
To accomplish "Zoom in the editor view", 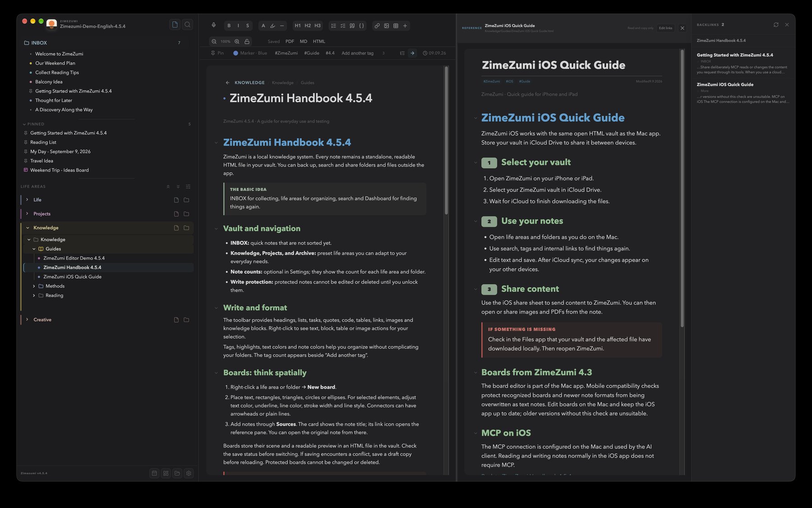I will pyautogui.click(x=237, y=41).
